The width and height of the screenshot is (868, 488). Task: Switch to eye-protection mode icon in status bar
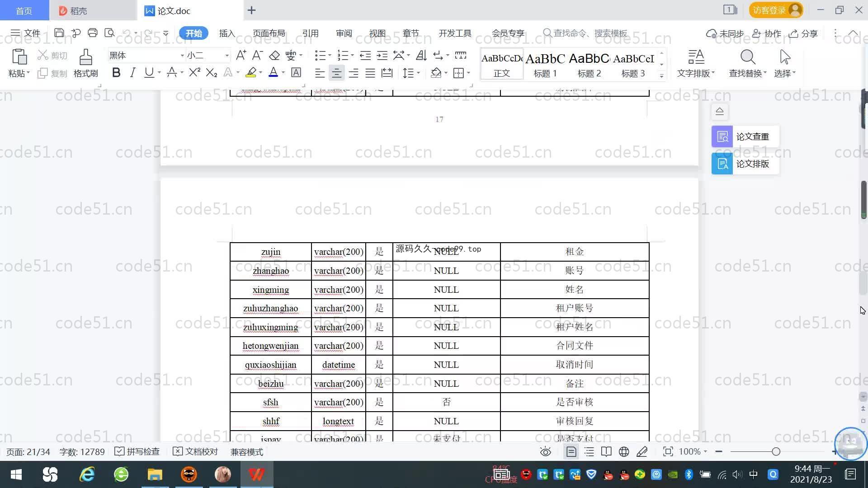click(546, 452)
